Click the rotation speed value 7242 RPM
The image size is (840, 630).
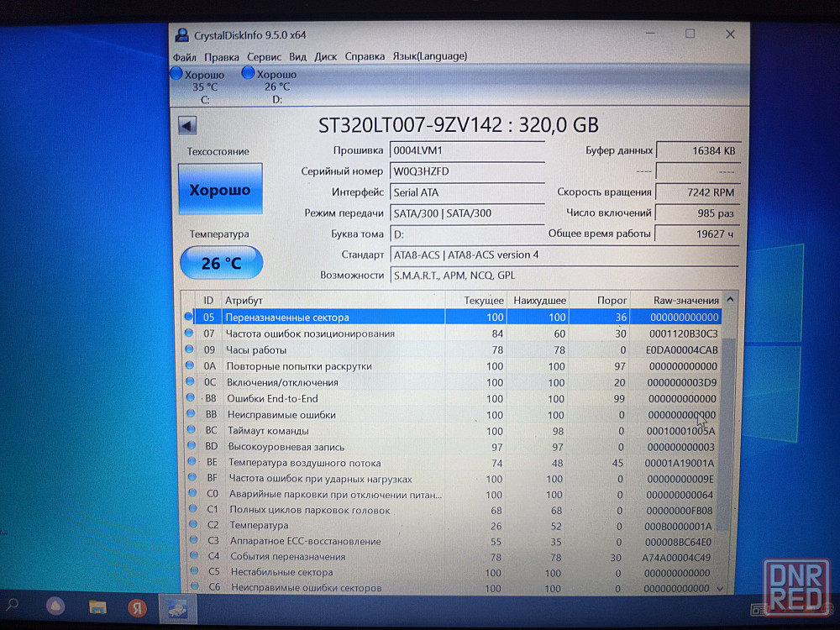[x=697, y=192]
